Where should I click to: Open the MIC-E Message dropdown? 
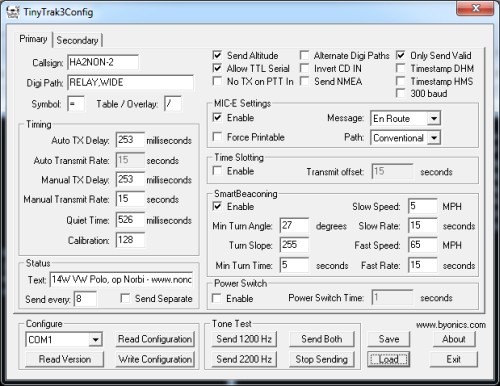[x=434, y=118]
